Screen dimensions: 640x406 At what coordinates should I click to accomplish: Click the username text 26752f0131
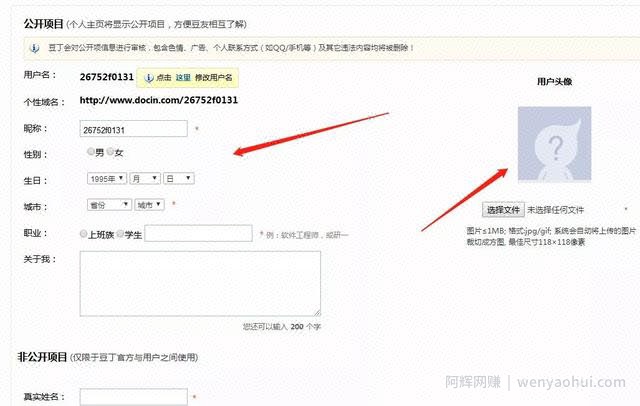107,77
